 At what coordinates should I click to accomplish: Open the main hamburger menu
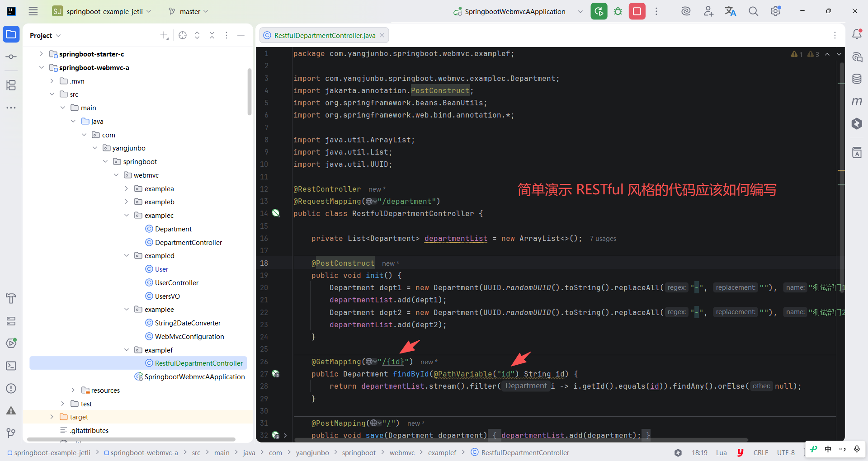[x=33, y=11]
